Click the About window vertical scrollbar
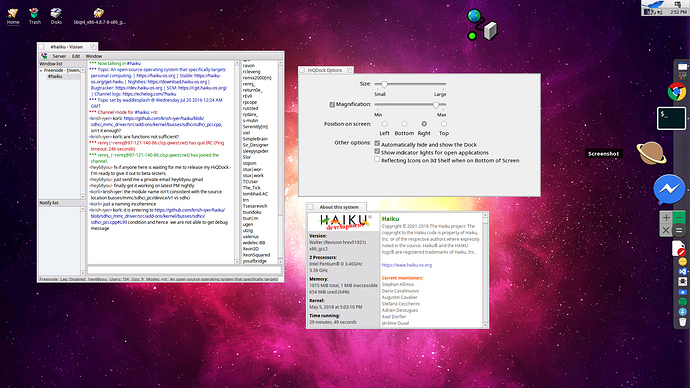This screenshot has height=388, width=690. click(x=485, y=270)
